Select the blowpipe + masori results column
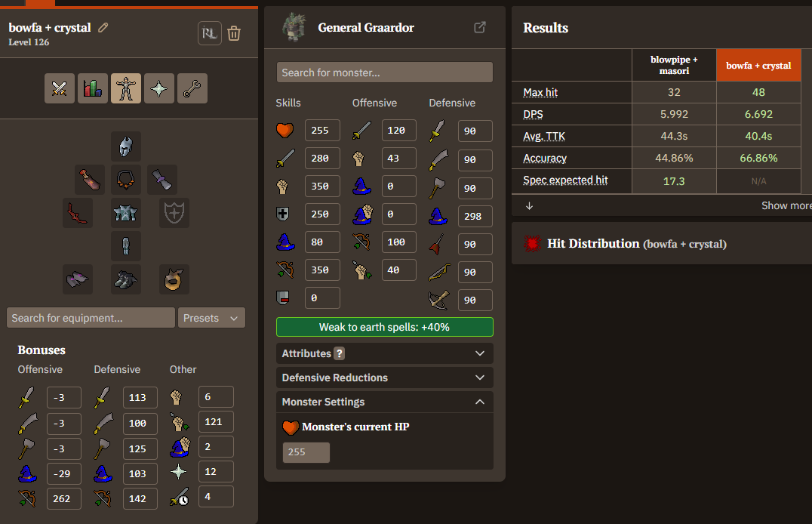The image size is (812, 524). (x=674, y=65)
